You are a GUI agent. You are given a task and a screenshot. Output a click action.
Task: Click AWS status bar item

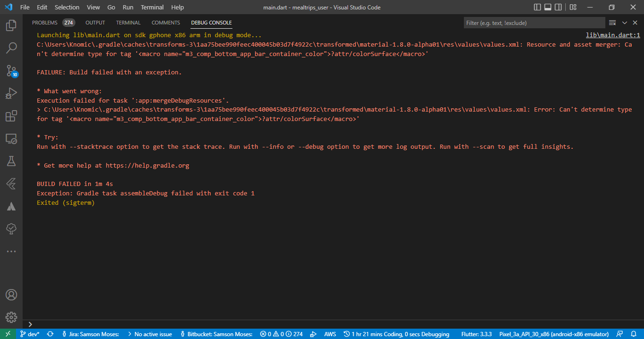click(330, 334)
